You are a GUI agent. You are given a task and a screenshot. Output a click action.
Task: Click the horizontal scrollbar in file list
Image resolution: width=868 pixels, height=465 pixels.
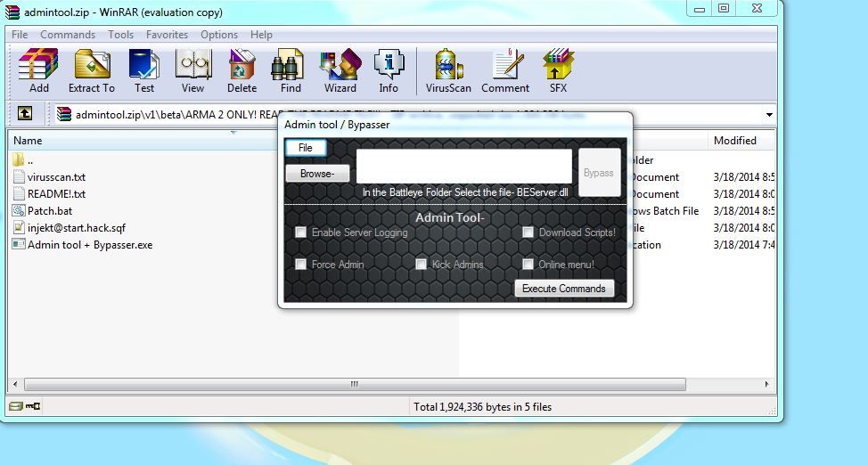(355, 385)
